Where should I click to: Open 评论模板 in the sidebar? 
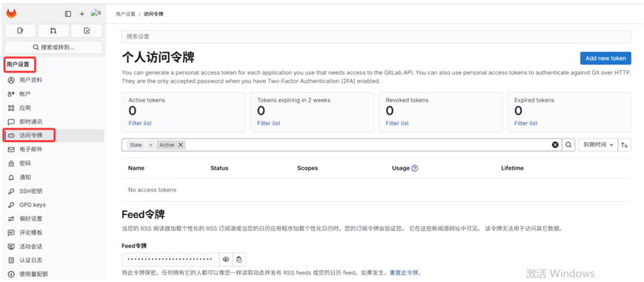click(x=54, y=232)
